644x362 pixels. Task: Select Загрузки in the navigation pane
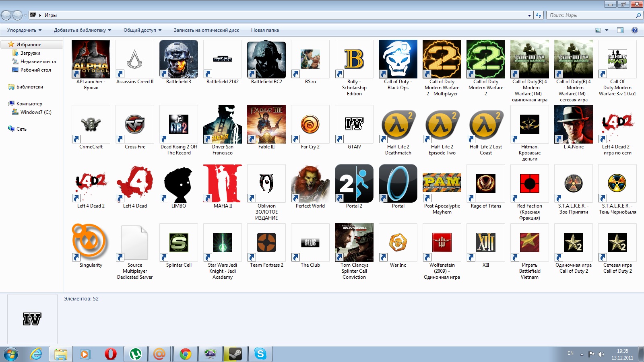30,53
